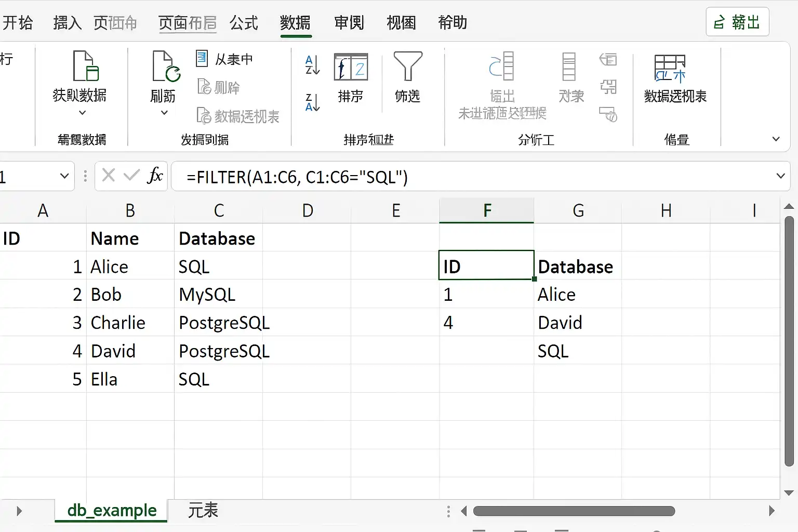Click the vertical scrollbar thumb
798x532 pixels.
(789, 341)
